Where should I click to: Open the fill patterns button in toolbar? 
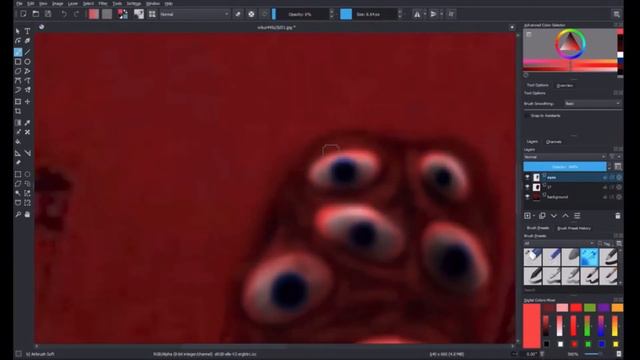tap(107, 14)
